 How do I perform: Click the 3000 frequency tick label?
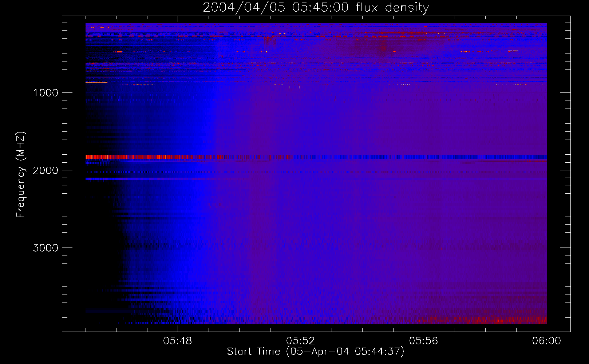(46, 248)
